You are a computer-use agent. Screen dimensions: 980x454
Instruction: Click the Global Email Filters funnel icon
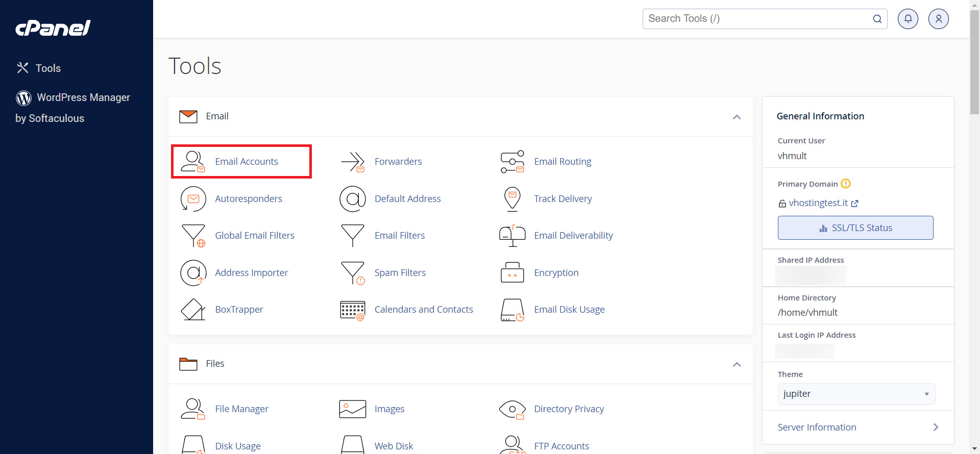(193, 236)
